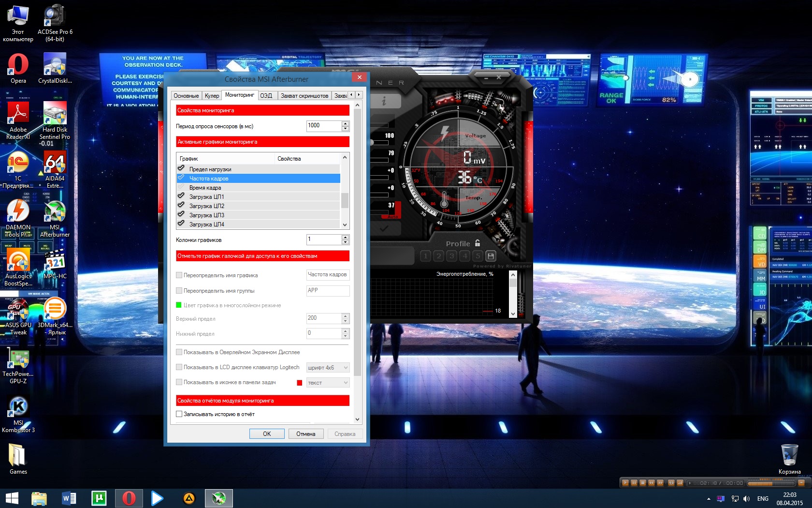Switch to the Кулер tab
Image resolution: width=812 pixels, height=508 pixels.
tap(212, 96)
